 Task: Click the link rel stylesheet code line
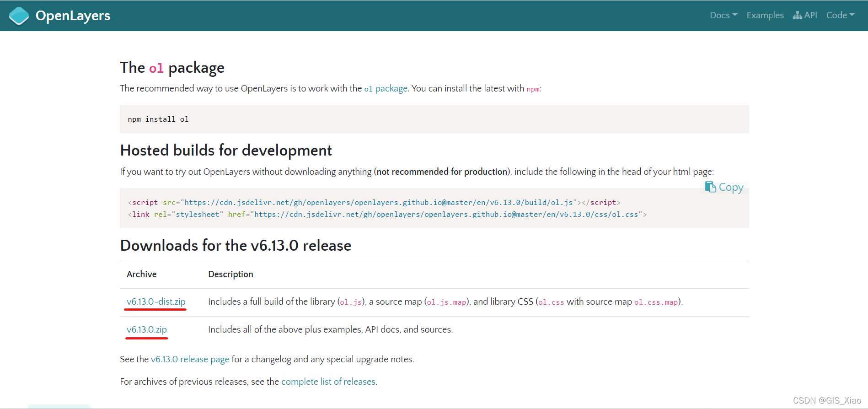coord(387,214)
